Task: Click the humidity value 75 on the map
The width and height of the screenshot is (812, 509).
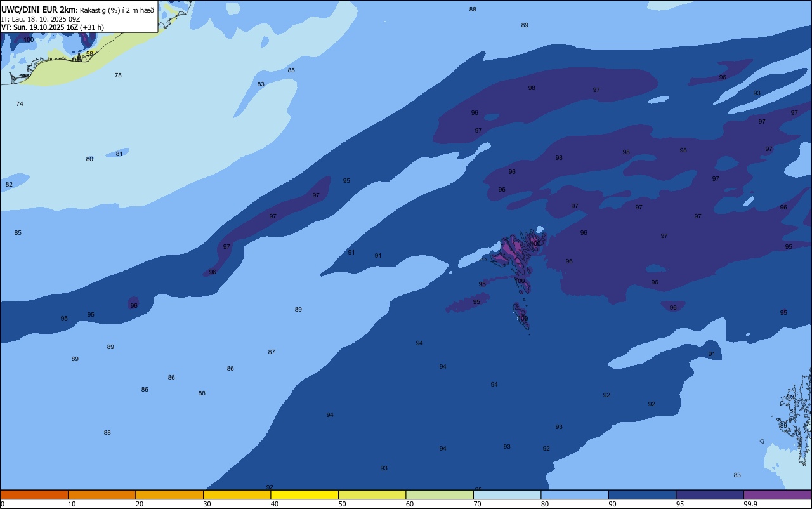Action: 118,76
